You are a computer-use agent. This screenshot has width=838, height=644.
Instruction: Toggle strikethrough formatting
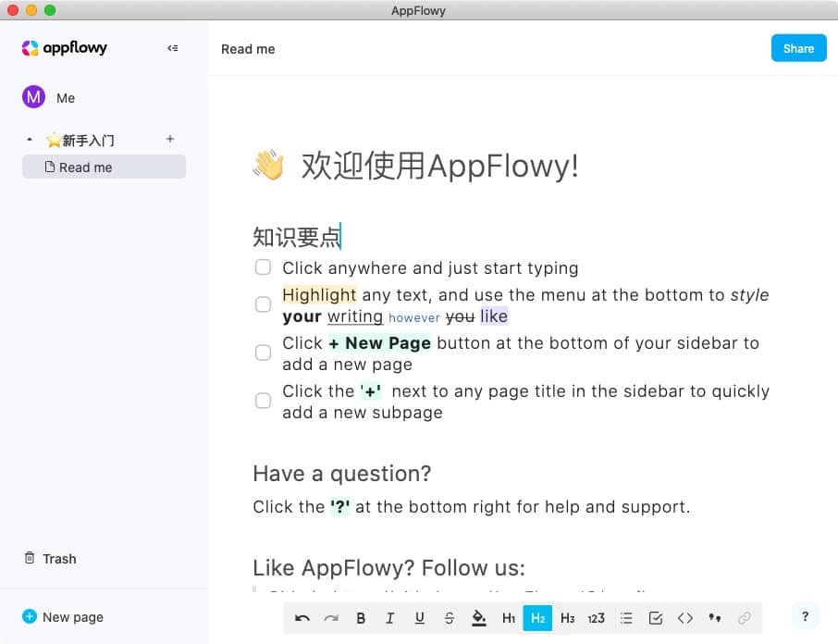tap(449, 618)
